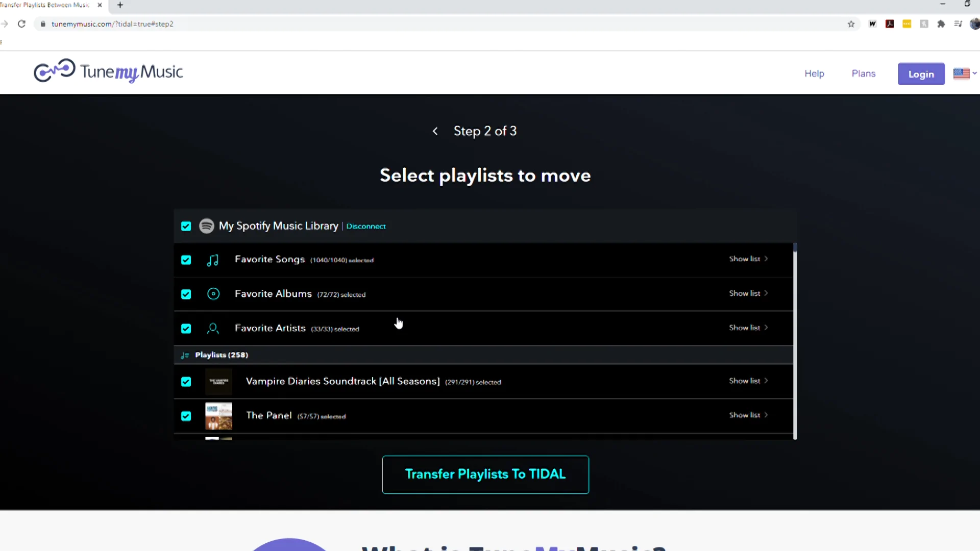Click the Playlists section header icon
This screenshot has width=980, height=551.
click(x=185, y=355)
